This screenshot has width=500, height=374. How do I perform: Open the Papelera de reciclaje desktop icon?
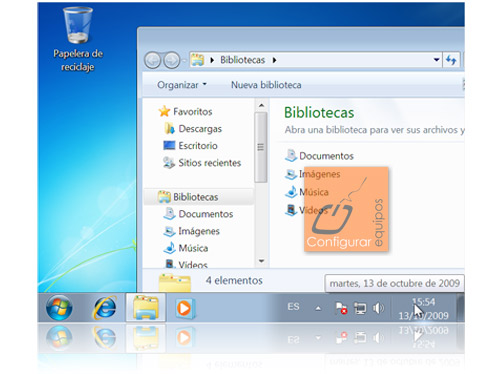[78, 39]
